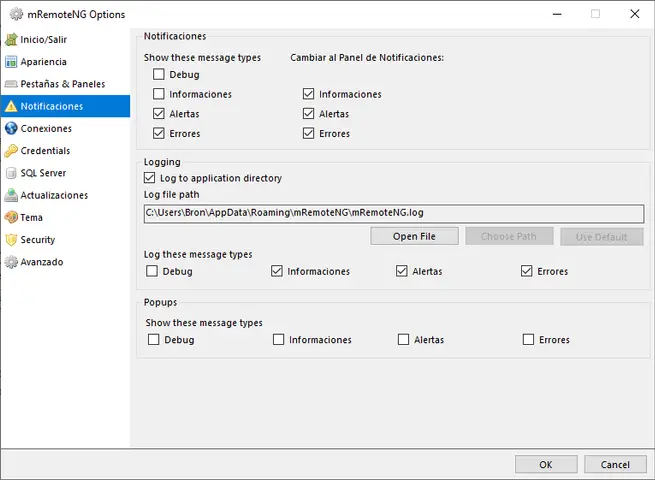Uncheck Errores in Logging message types
Image resolution: width=655 pixels, height=480 pixels.
pos(527,271)
